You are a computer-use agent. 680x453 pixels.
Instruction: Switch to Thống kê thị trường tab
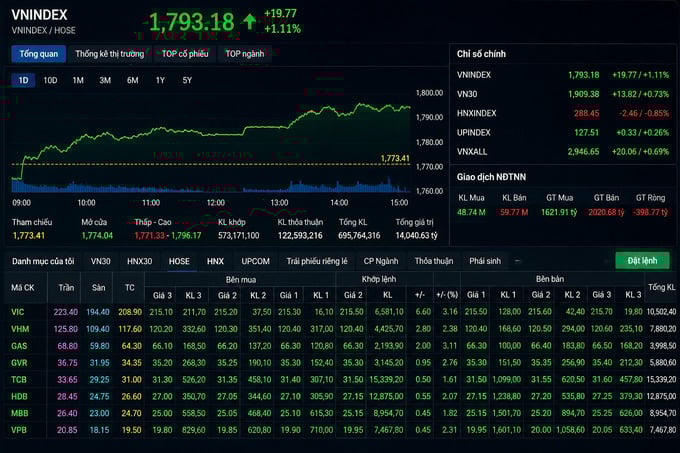pos(110,54)
